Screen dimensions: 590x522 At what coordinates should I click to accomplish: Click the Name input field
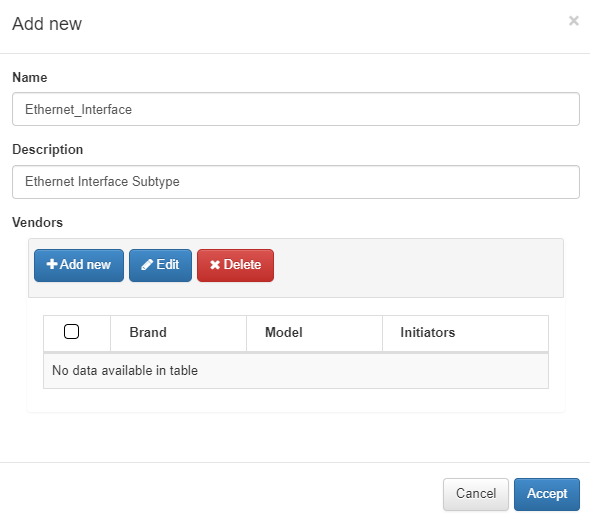point(296,109)
